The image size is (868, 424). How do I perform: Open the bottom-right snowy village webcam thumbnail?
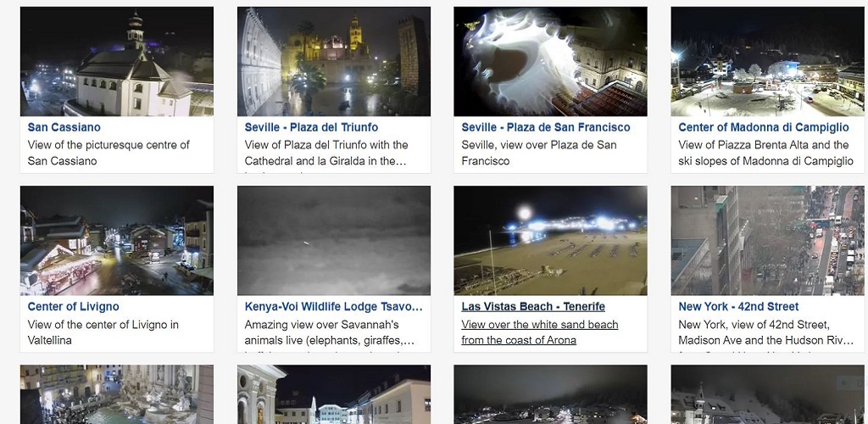pyautogui.click(x=767, y=394)
